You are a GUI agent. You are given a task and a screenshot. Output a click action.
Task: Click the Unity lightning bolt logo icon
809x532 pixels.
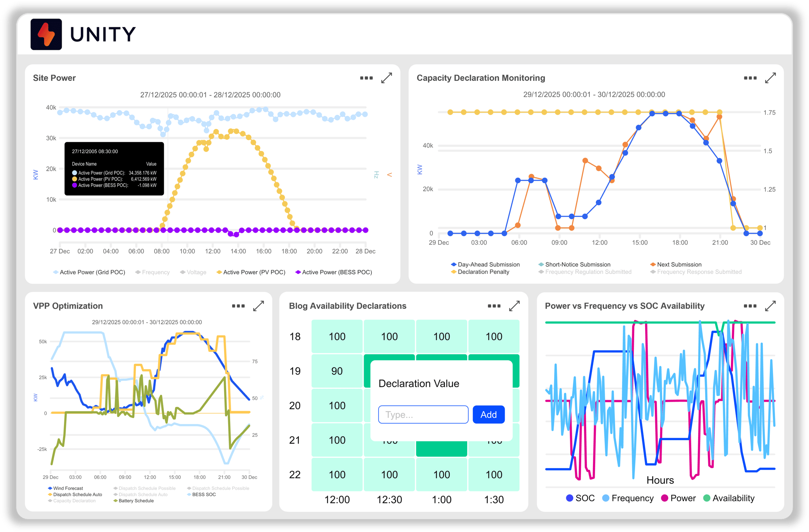pyautogui.click(x=46, y=34)
